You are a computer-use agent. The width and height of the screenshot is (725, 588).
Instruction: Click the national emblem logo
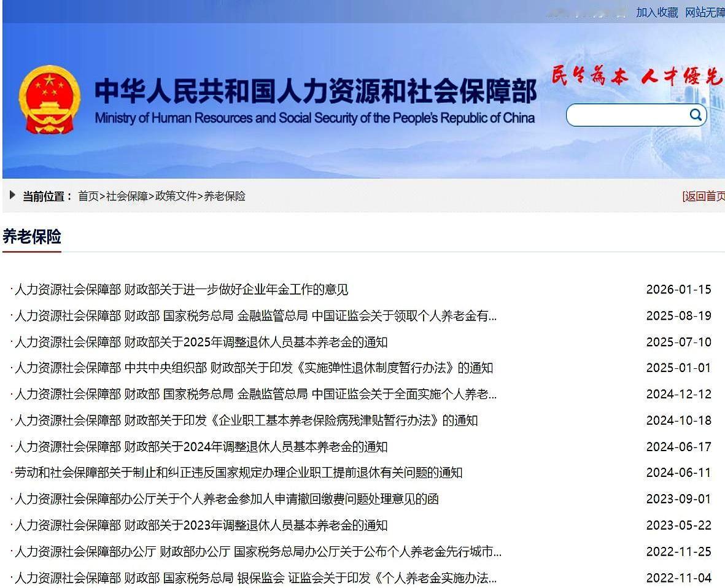(50, 99)
